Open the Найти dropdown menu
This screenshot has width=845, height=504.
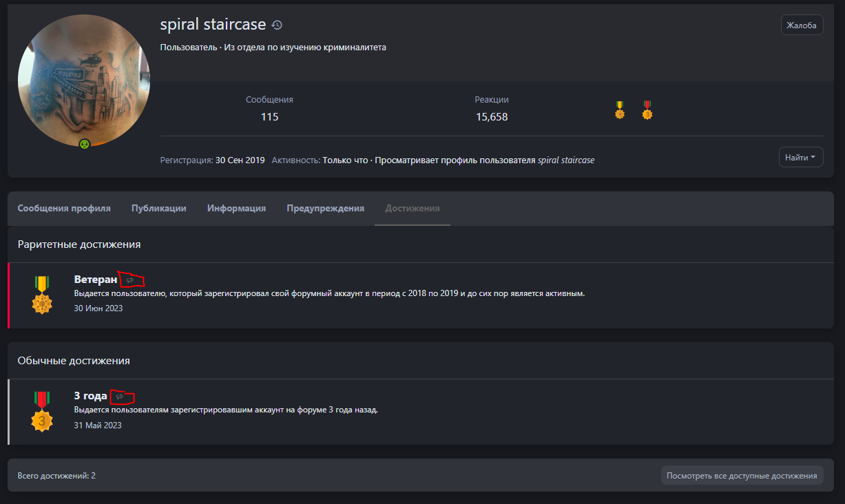click(800, 158)
